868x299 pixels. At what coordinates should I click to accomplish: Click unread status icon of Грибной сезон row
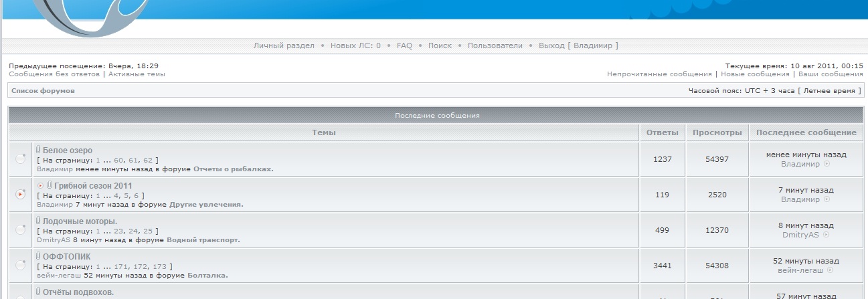21,194
